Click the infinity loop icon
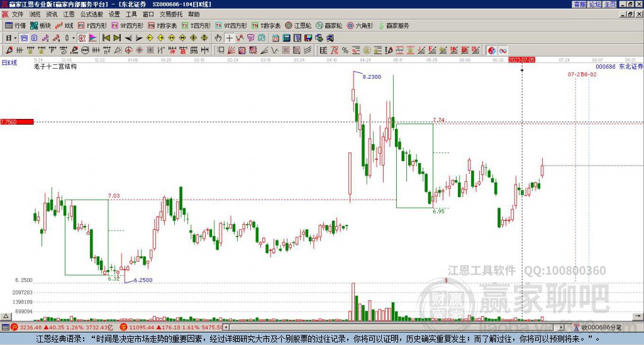Viewport: 644px width, 345px height. click(502, 50)
